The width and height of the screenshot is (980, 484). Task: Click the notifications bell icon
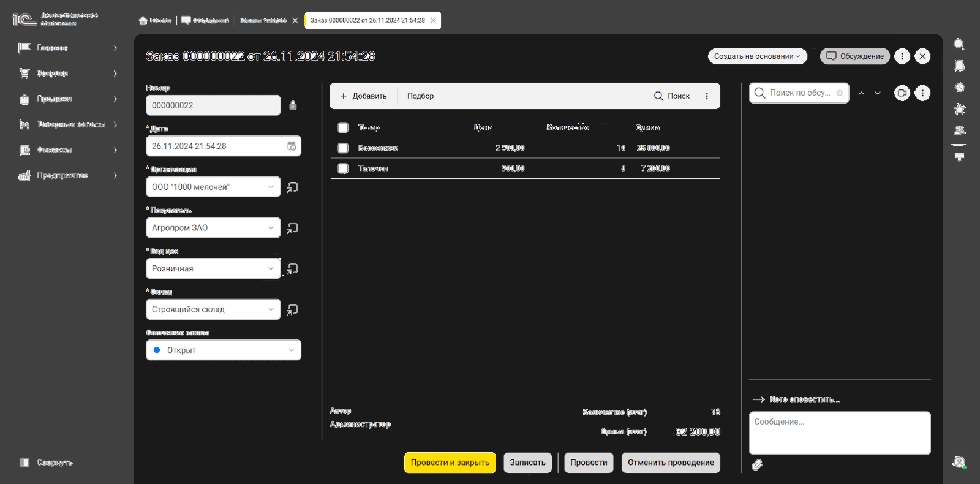tap(959, 66)
